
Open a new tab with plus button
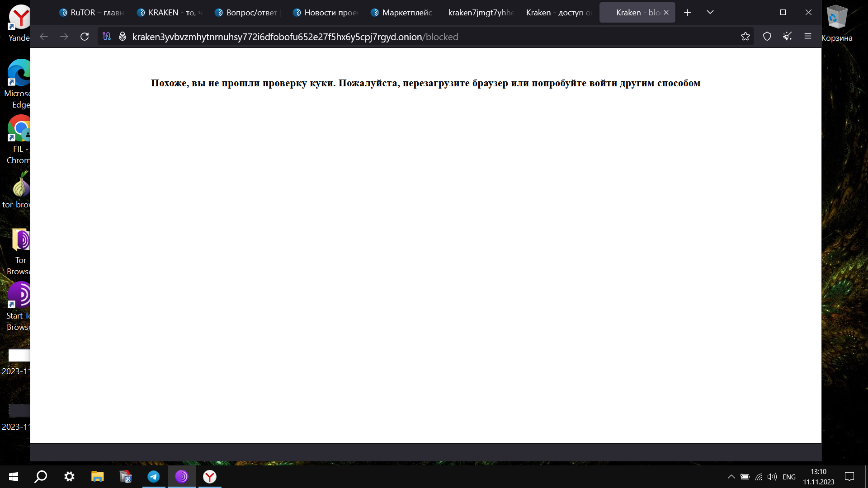tap(687, 13)
